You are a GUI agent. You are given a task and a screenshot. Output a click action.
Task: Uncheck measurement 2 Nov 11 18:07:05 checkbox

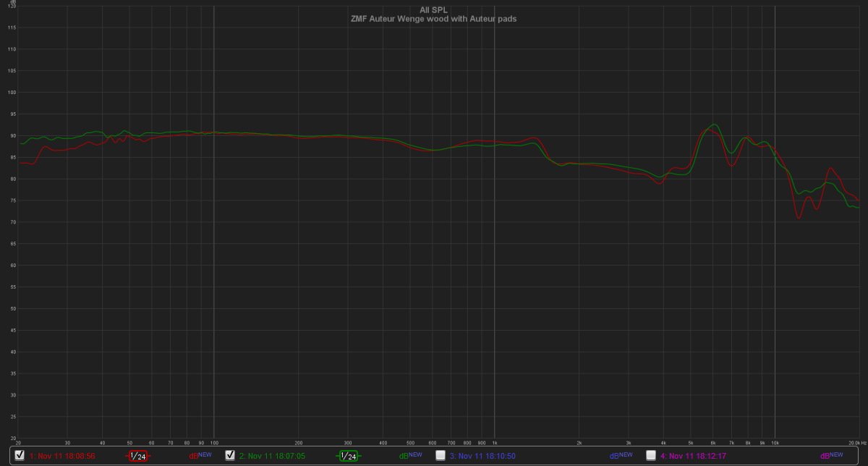(x=230, y=455)
